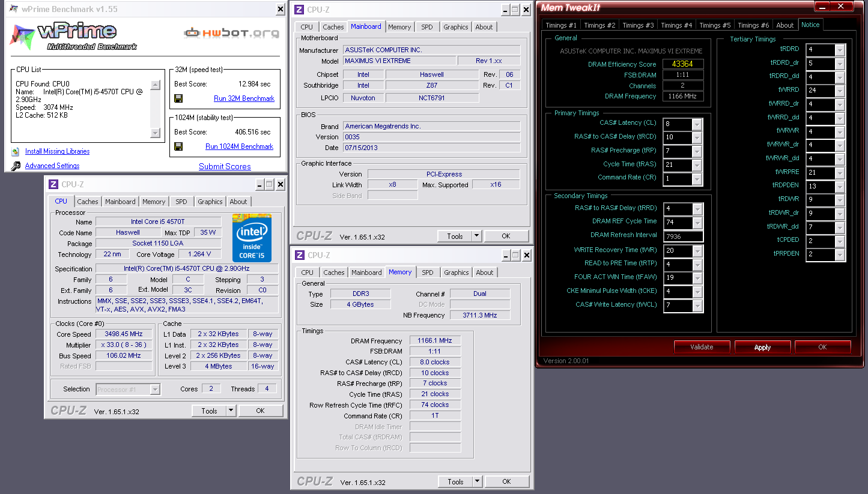This screenshot has width=868, height=494.
Task: Click scroll down arrow in wPrime CPU List
Action: coord(154,133)
